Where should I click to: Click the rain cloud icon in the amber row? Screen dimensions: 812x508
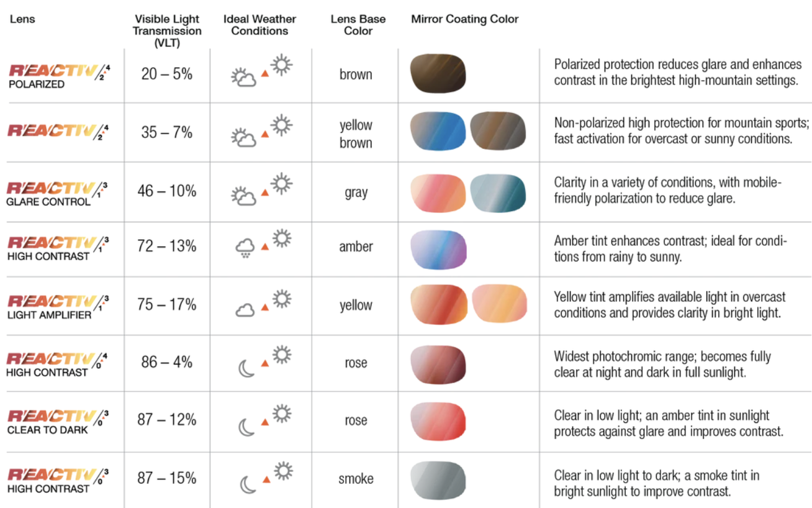[x=245, y=249]
